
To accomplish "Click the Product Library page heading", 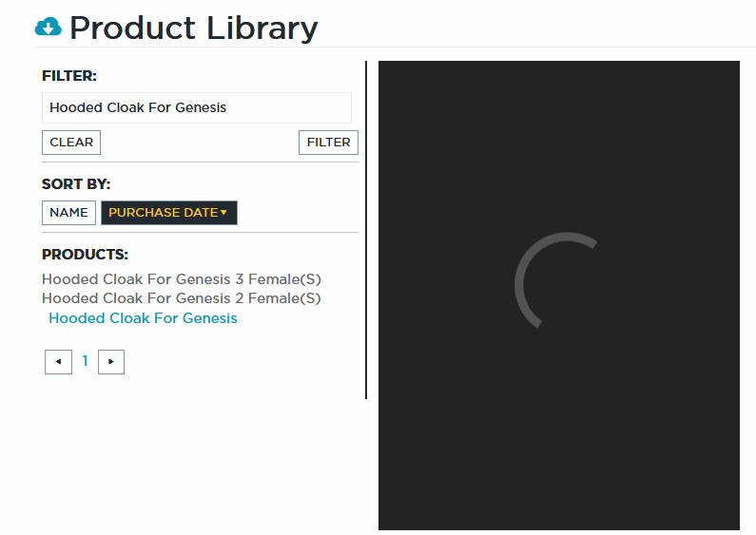I will click(194, 29).
